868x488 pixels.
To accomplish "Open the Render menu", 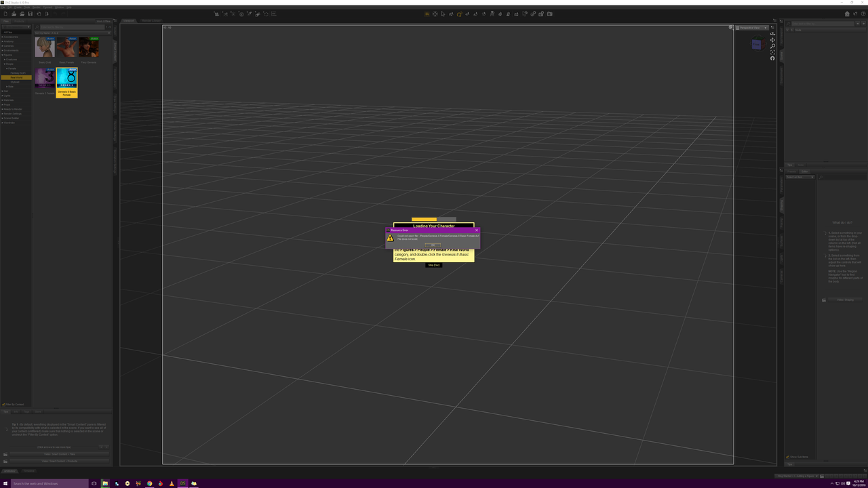I will click(x=37, y=7).
